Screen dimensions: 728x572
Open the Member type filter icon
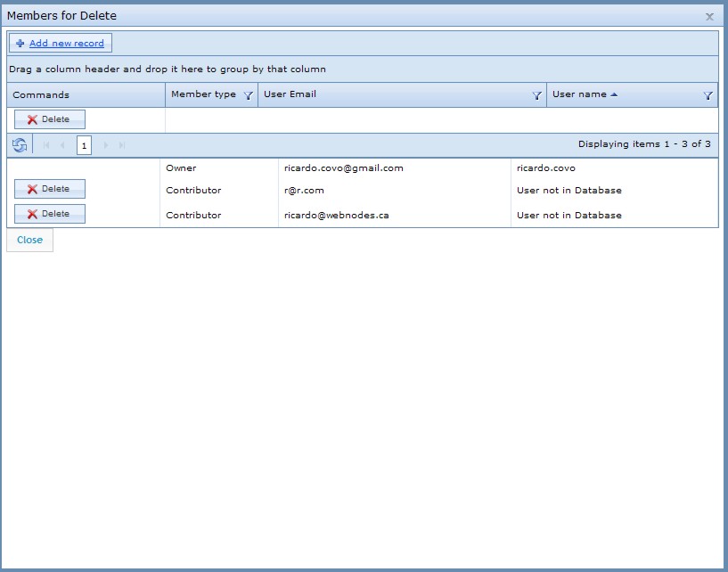tap(249, 95)
